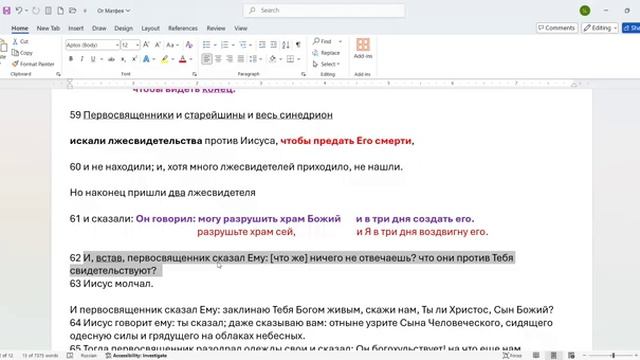Click the Redo icon
This screenshot has height=360, width=640.
36,11
